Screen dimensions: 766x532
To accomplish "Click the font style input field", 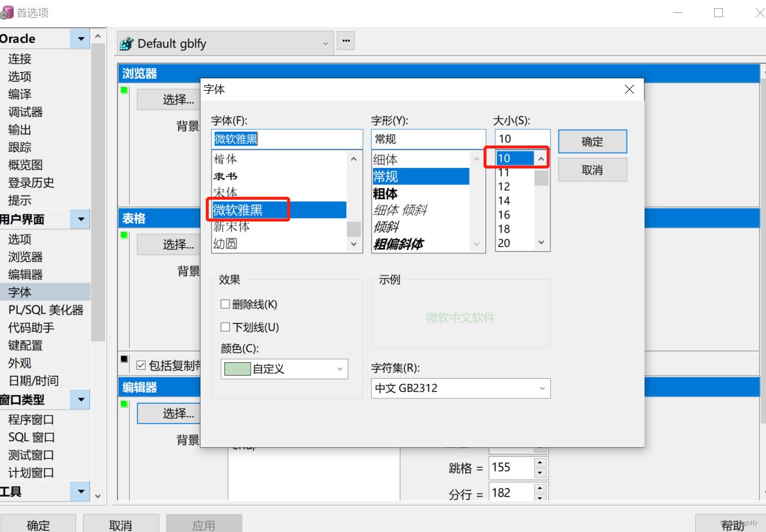I will point(429,139).
